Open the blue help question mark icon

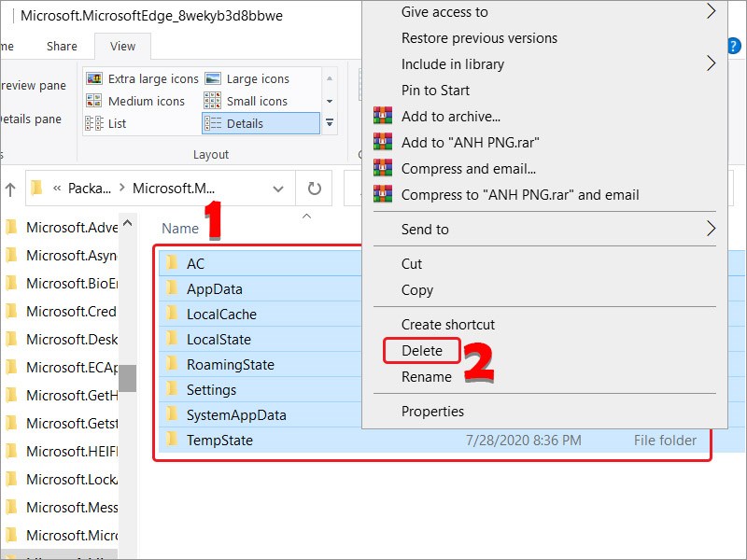pos(734,46)
